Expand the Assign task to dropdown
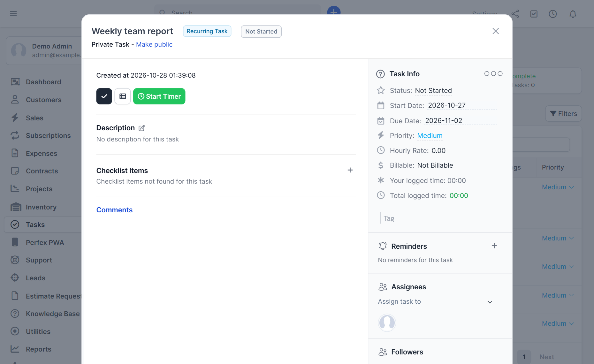 (436, 302)
